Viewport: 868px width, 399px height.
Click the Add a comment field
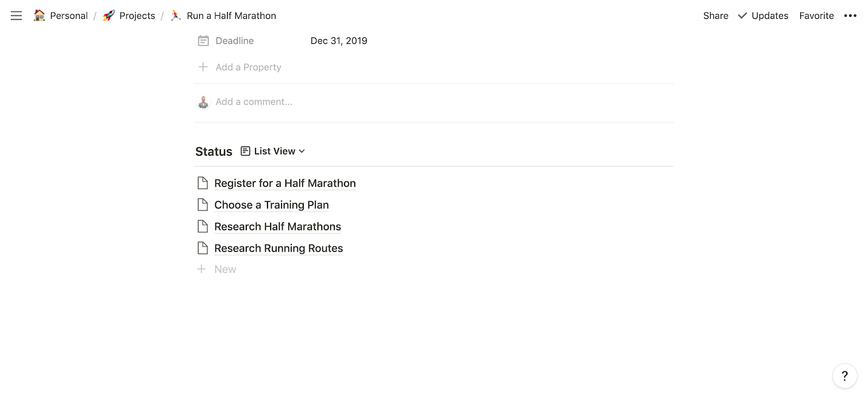[x=254, y=102]
